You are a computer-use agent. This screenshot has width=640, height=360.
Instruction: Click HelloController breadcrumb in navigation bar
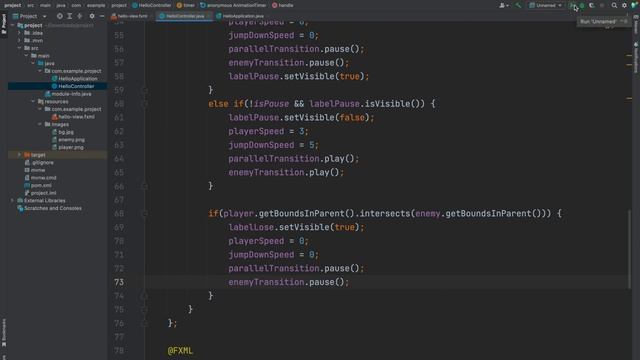tap(152, 5)
